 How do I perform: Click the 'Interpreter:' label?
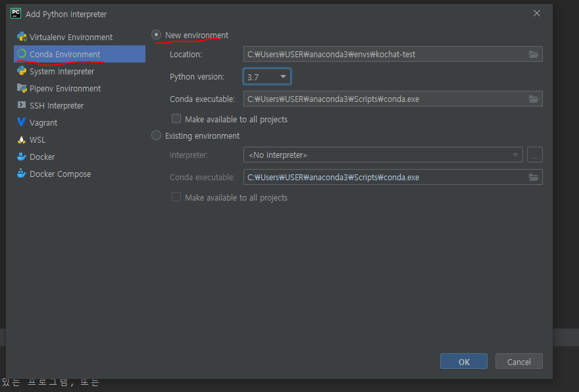tap(189, 155)
